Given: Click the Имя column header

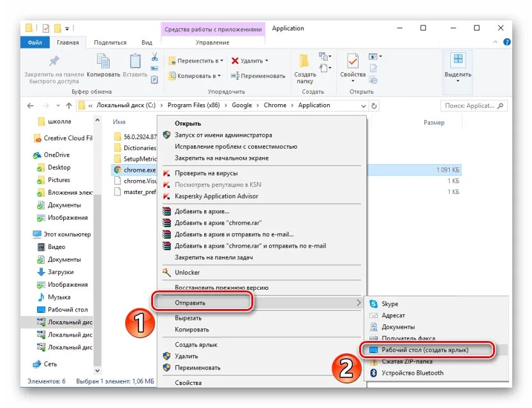Looking at the screenshot, I should point(119,121).
